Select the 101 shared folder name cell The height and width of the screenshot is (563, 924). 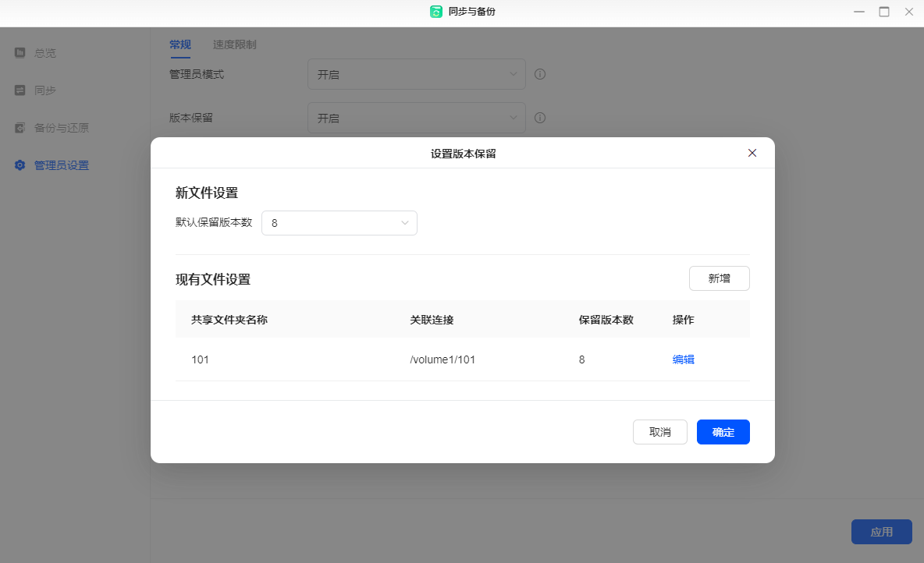(x=201, y=359)
